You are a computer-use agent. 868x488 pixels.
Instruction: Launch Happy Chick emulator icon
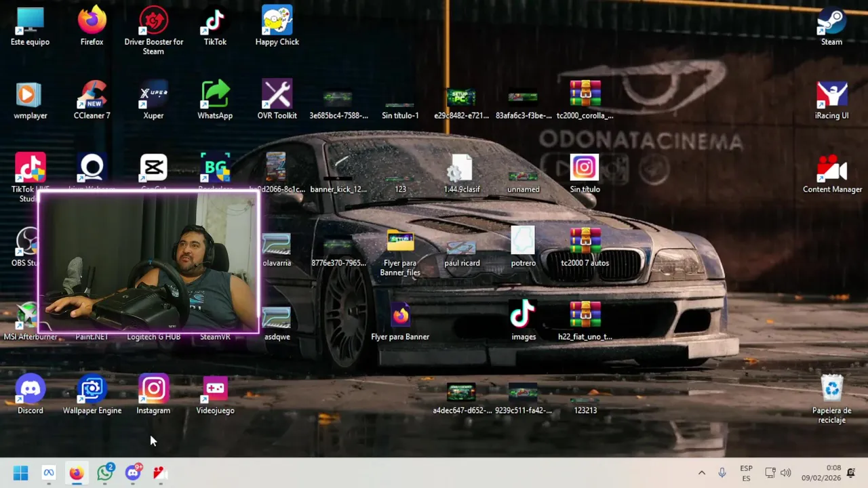click(x=277, y=26)
